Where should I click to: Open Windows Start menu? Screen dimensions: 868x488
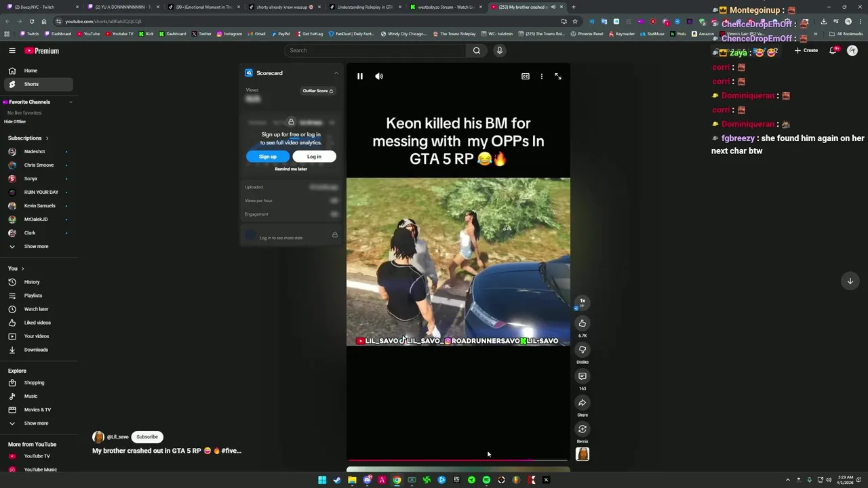click(322, 480)
